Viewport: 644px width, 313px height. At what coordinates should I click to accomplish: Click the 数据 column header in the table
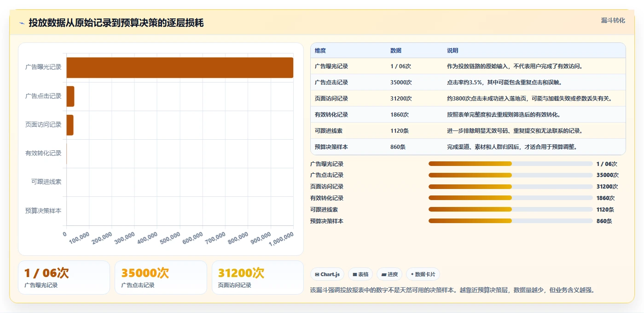point(396,51)
